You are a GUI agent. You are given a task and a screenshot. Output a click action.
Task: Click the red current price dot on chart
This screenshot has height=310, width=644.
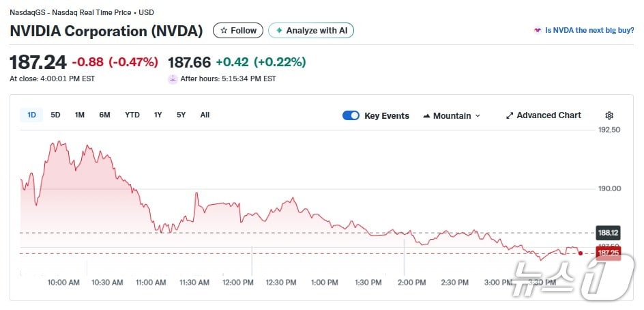(581, 253)
